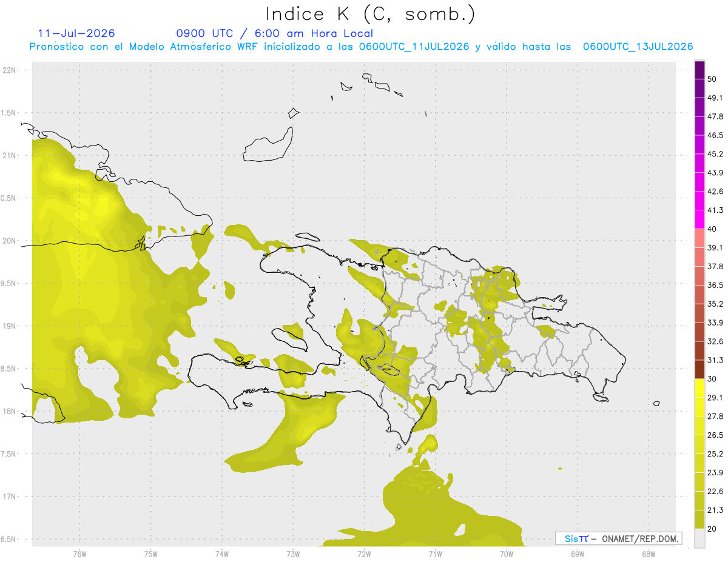
Task: Click the "68W" longitude label
Action: click(x=648, y=554)
